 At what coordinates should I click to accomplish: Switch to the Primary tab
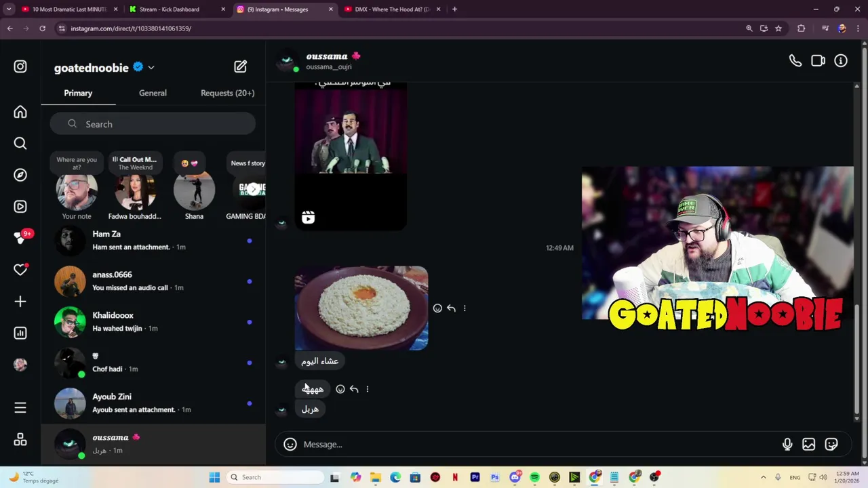pos(78,93)
